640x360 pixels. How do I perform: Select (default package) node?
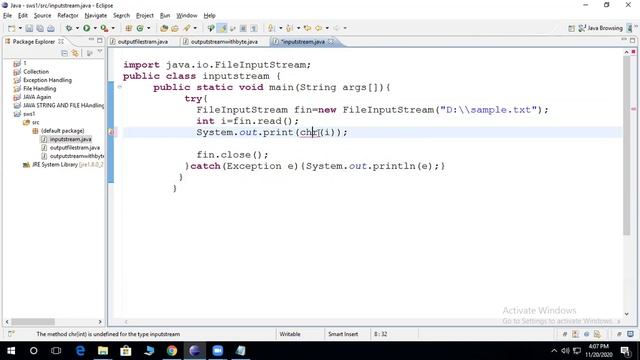coord(62,131)
